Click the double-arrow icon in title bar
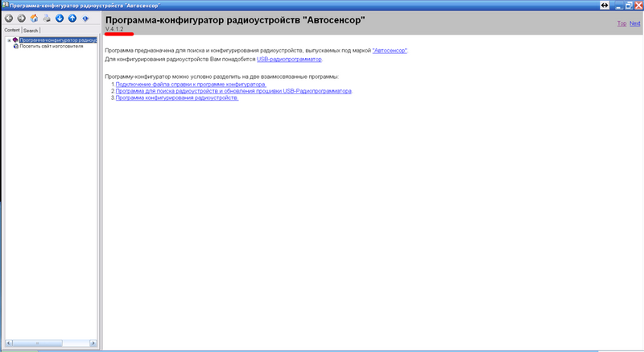The height and width of the screenshot is (352, 644). tap(605, 6)
